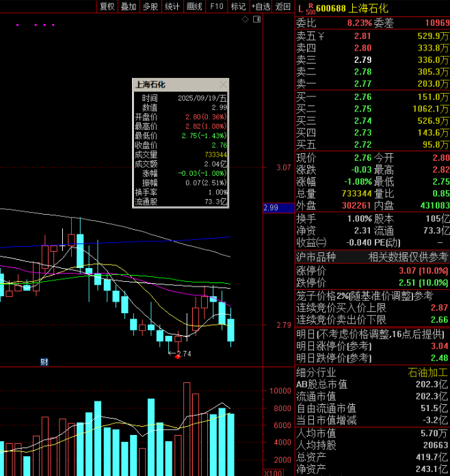Click the popup 时间 value 2025/09/19/五

click(x=202, y=98)
